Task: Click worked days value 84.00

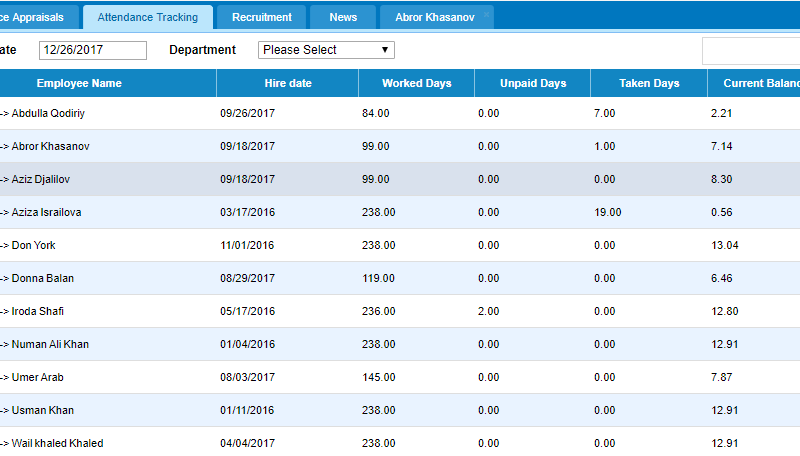Action: point(376,113)
